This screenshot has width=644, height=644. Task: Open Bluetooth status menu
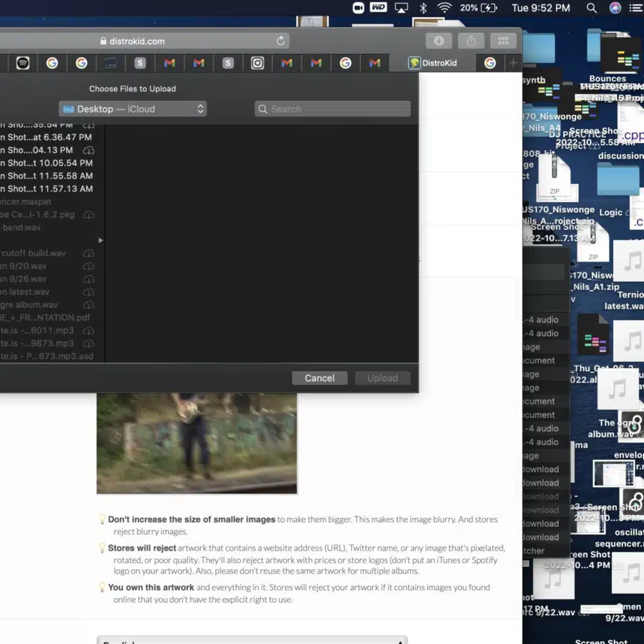click(x=423, y=8)
